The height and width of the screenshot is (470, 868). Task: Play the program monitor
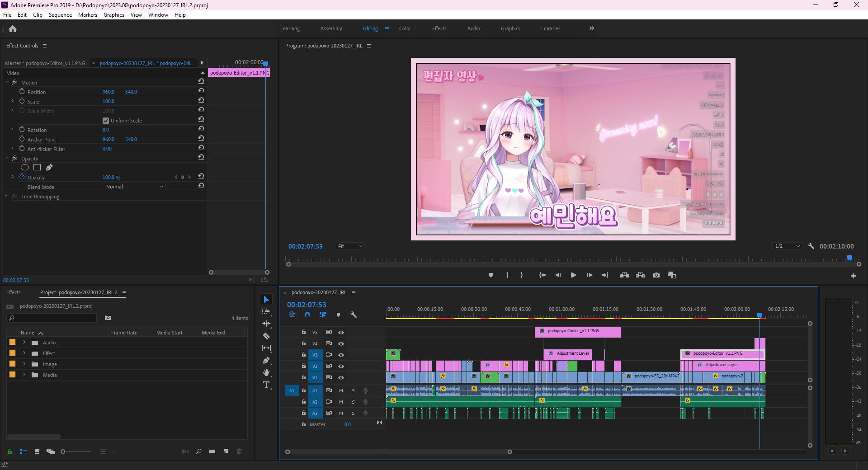coord(573,275)
